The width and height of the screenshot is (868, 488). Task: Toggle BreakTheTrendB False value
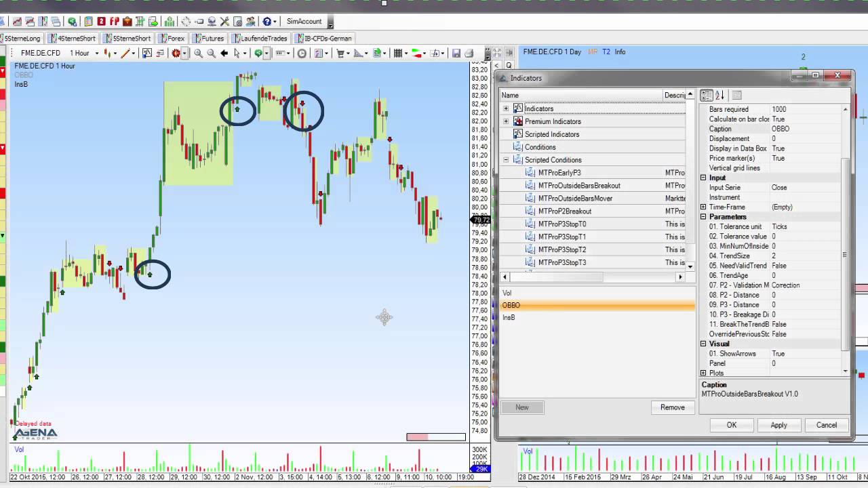(806, 325)
